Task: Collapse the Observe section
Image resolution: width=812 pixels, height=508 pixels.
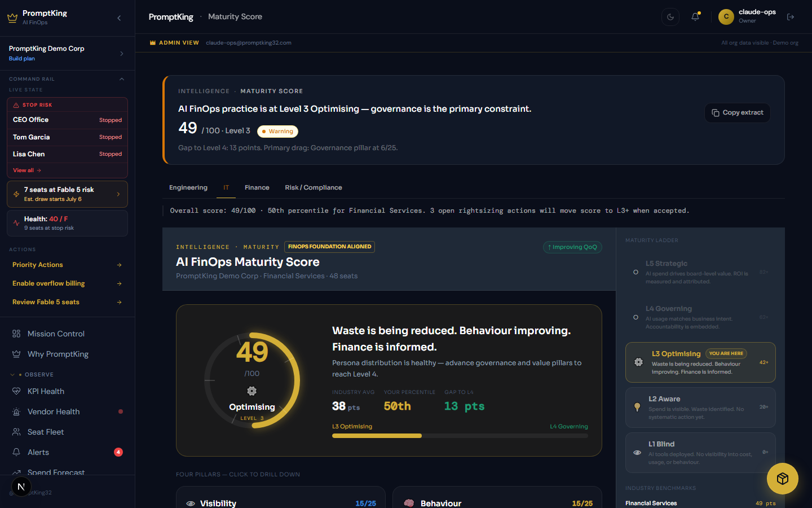Action: click(12, 375)
